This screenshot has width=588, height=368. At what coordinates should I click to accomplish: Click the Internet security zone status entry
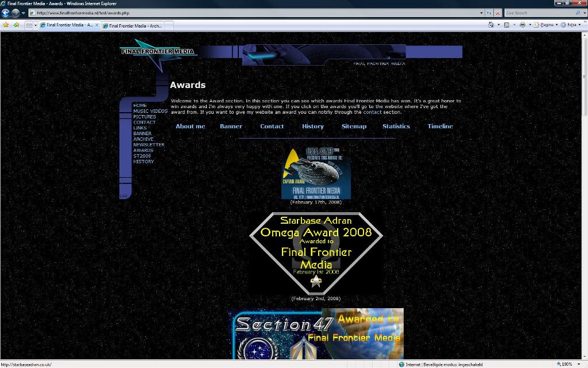pos(440,364)
